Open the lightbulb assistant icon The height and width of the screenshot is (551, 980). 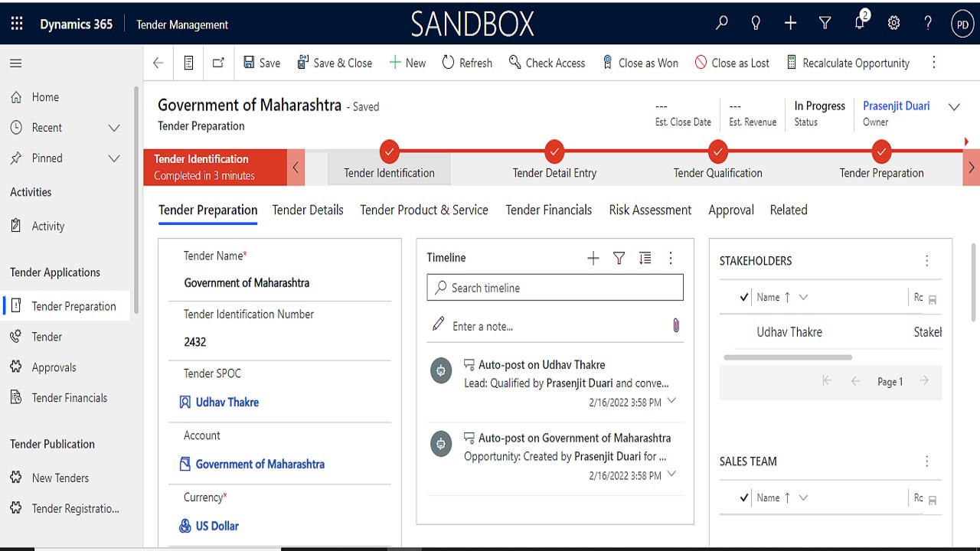(x=756, y=24)
